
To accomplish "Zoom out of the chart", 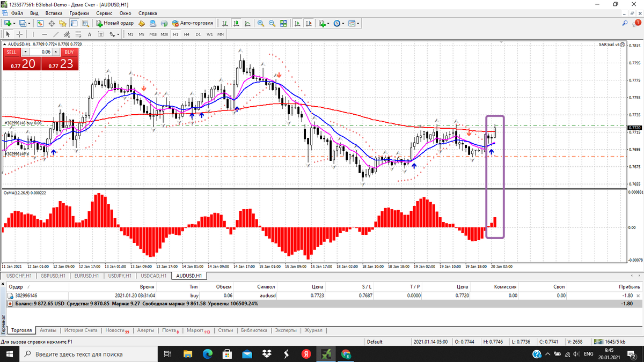I will (272, 23).
